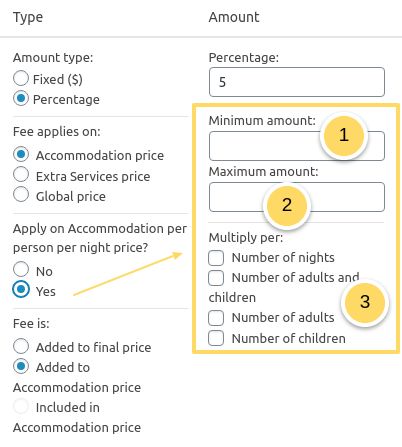Click the yellow marker number 2

pyautogui.click(x=287, y=205)
